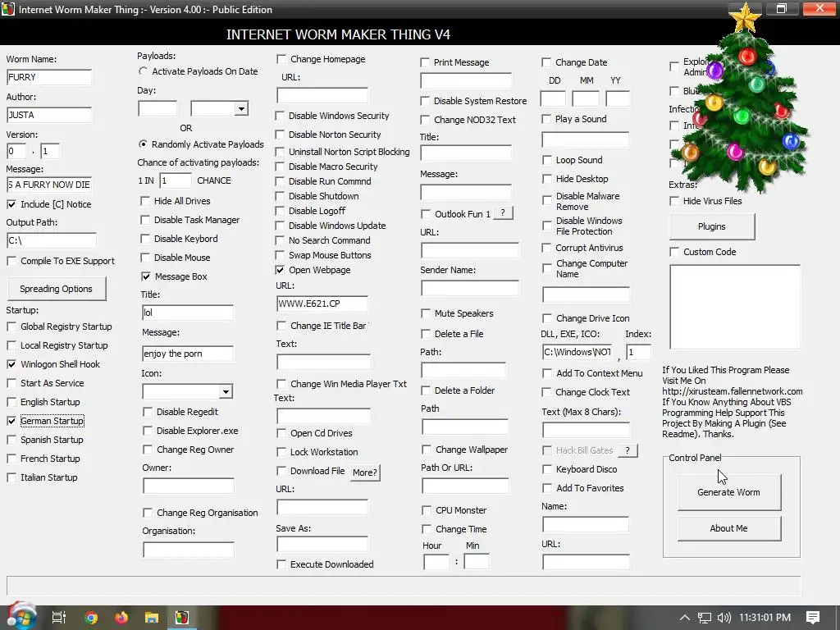The height and width of the screenshot is (630, 840).
Task: Open the Plugins button
Action: coord(712,226)
